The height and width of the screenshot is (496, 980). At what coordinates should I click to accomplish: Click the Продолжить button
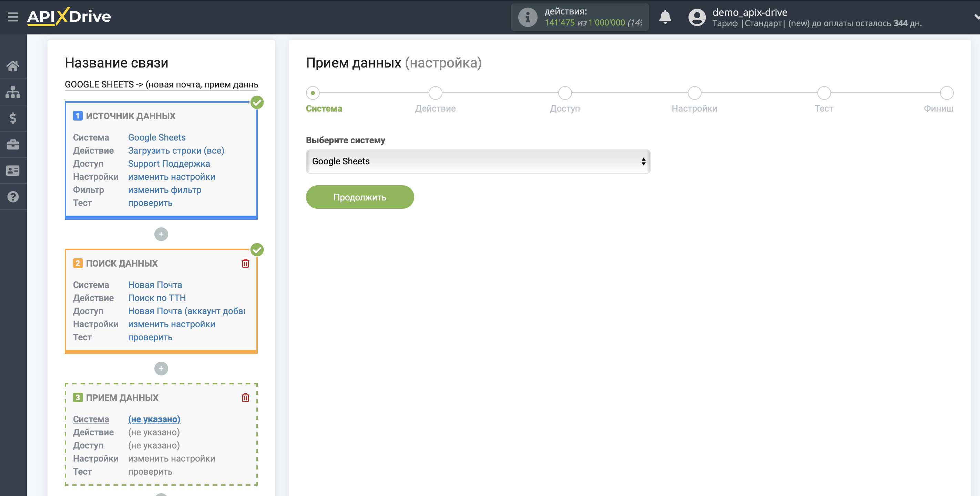[x=359, y=197]
